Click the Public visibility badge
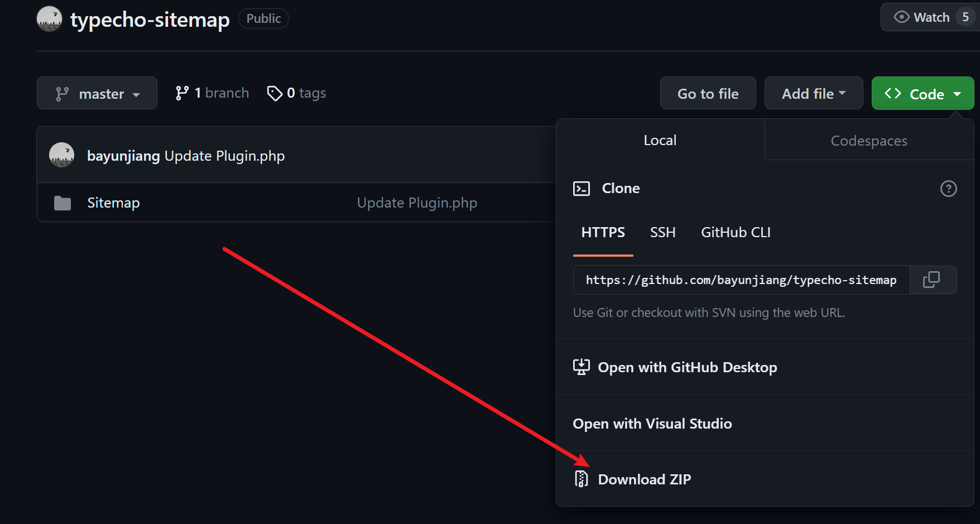This screenshot has height=524, width=980. pyautogui.click(x=263, y=18)
